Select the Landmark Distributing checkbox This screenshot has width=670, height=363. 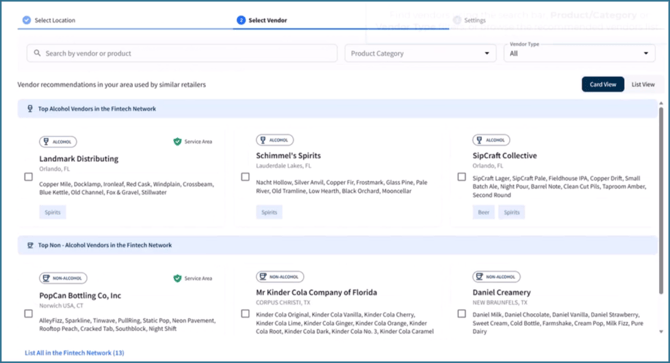[x=28, y=177]
